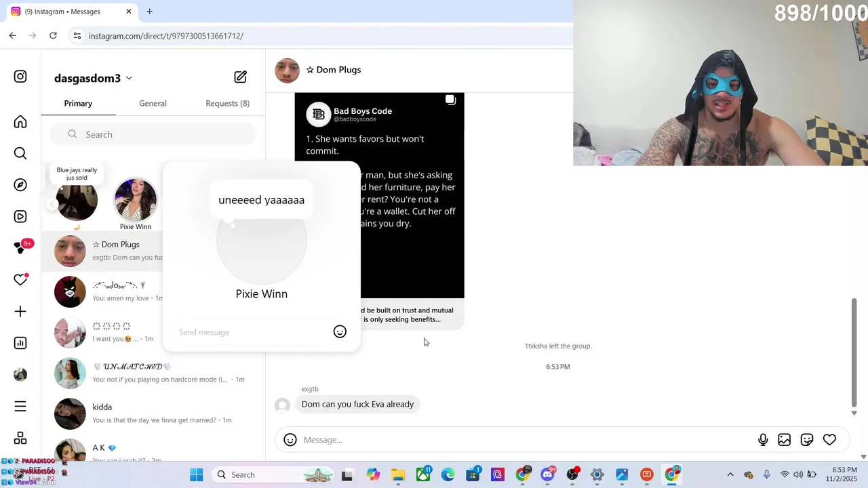This screenshot has width=868, height=488.
Task: Open File Explorer from the taskbar
Action: 398,474
